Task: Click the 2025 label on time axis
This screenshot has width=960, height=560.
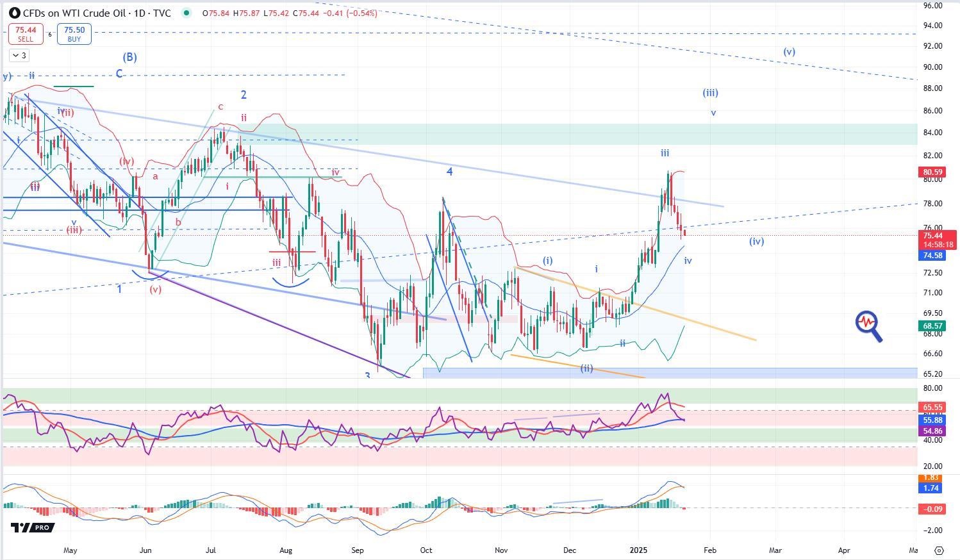Action: click(639, 550)
